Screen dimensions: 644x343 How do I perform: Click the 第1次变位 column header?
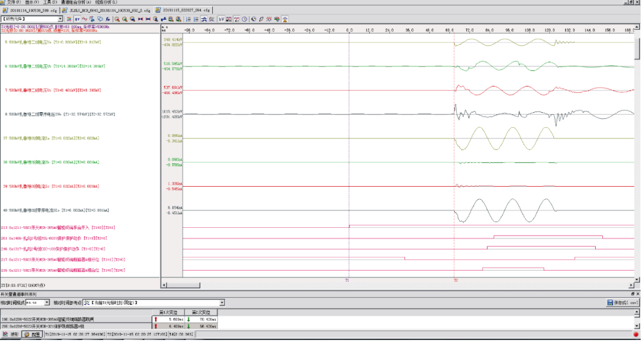[167, 313]
